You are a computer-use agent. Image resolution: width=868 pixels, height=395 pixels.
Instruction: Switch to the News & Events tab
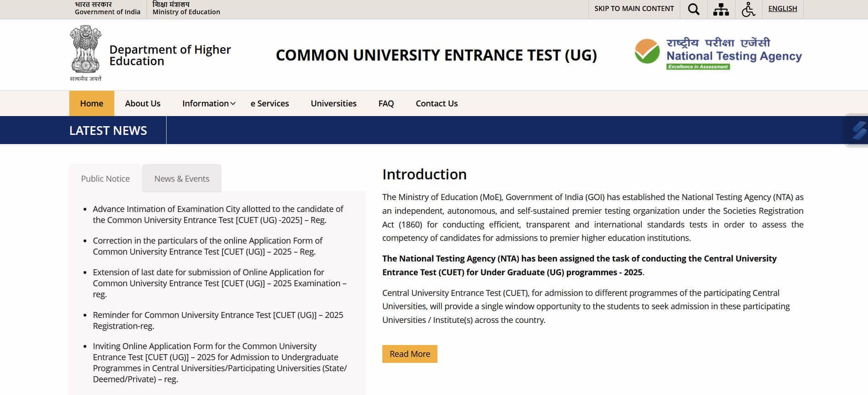tap(182, 178)
